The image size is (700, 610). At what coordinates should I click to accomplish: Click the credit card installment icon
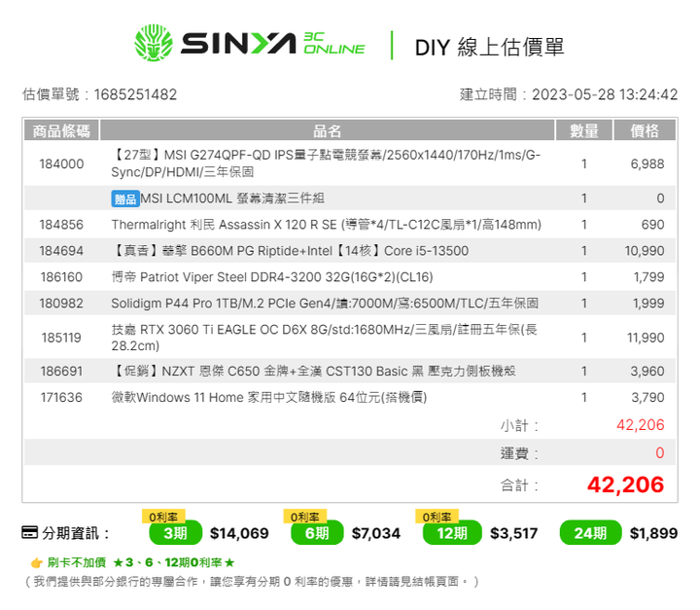click(x=29, y=533)
